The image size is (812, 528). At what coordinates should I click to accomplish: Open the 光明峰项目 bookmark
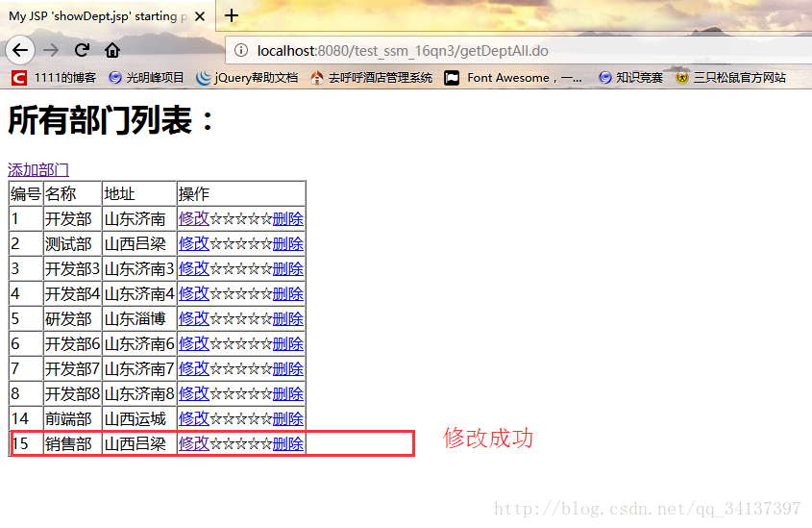[x=147, y=78]
